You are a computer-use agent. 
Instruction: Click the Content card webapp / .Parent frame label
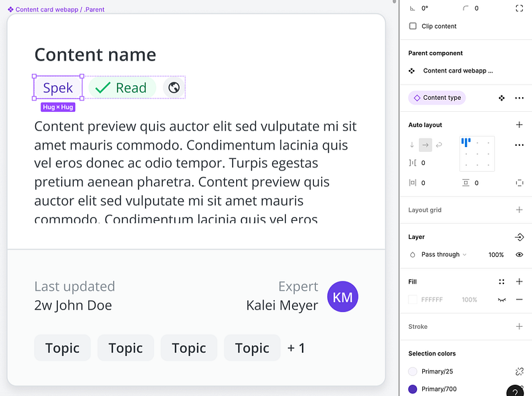60,9
